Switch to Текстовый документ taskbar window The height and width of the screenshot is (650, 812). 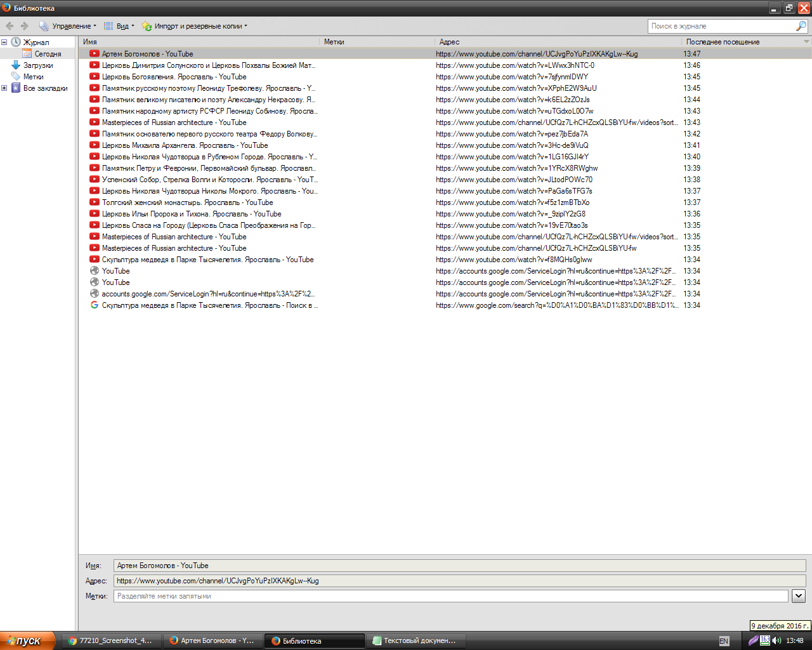click(x=416, y=641)
